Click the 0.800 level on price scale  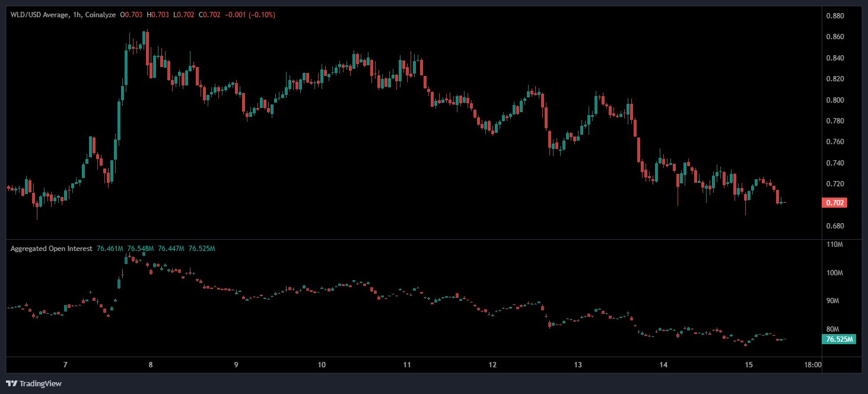(835, 100)
